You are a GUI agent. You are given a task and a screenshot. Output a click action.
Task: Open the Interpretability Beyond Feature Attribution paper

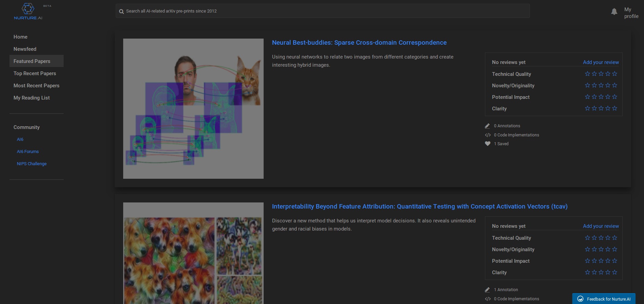(420, 207)
